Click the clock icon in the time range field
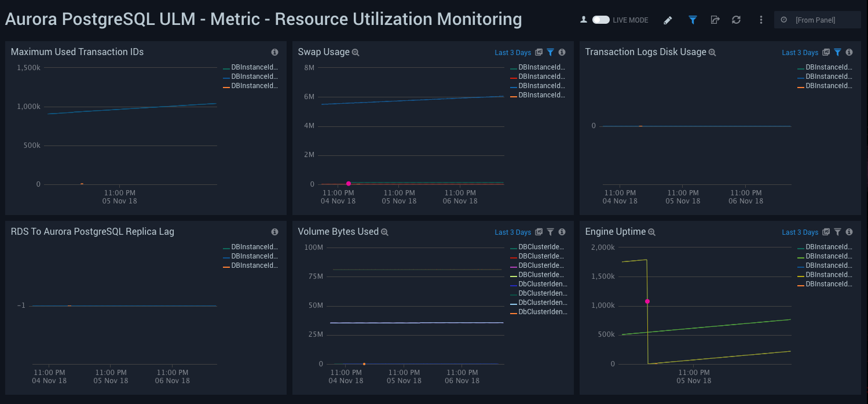Viewport: 868px width, 404px height. point(784,19)
